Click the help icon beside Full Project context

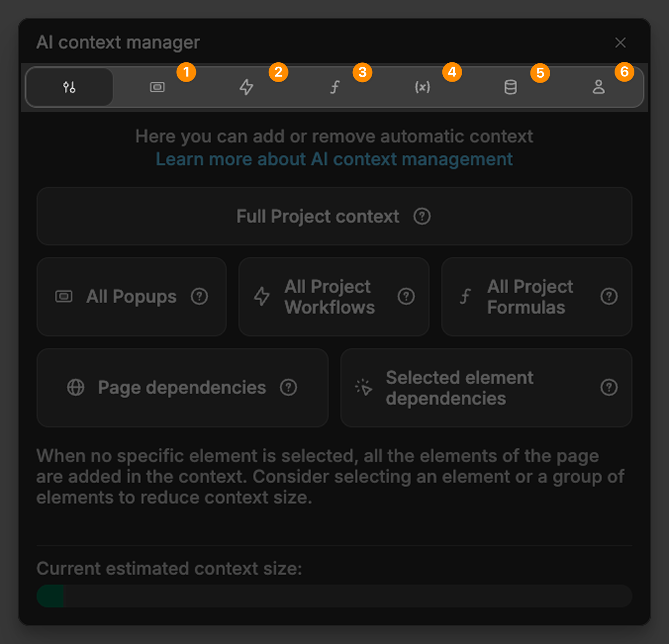[422, 217]
